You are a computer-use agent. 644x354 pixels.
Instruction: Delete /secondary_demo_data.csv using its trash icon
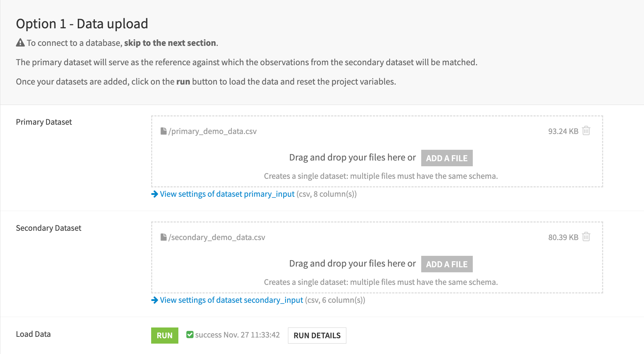click(586, 237)
